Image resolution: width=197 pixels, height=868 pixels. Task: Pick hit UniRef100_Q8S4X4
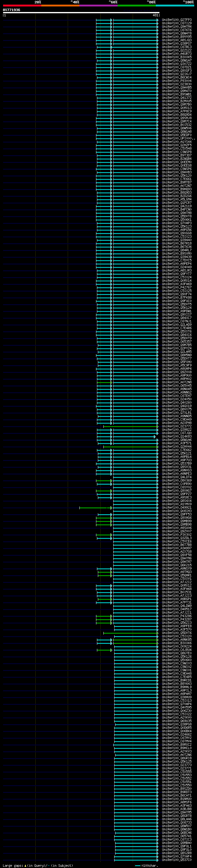(x=176, y=501)
